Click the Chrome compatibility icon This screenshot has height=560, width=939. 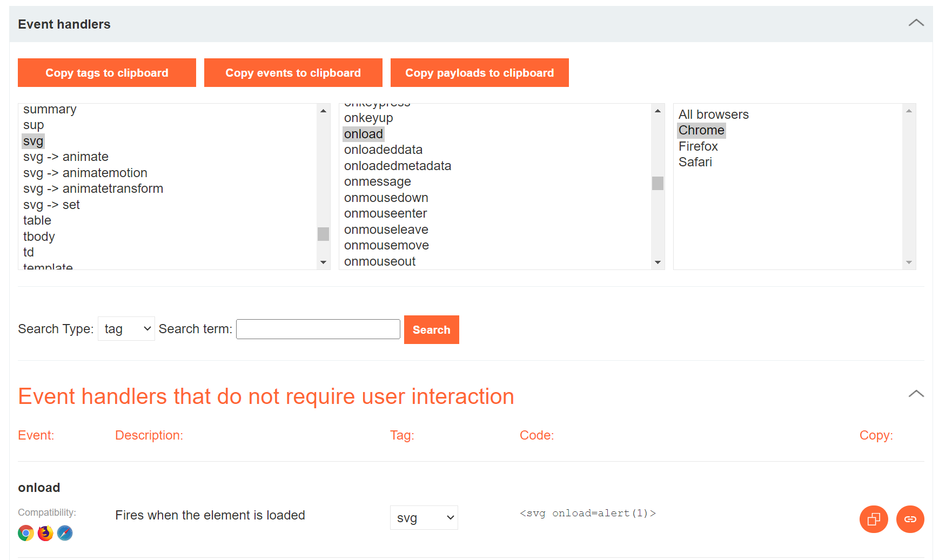click(26, 533)
